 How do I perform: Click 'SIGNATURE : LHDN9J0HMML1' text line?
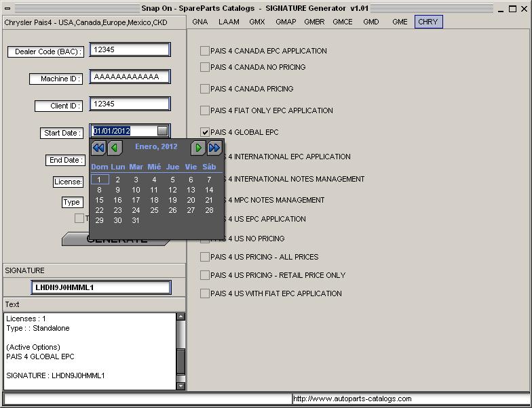56,375
